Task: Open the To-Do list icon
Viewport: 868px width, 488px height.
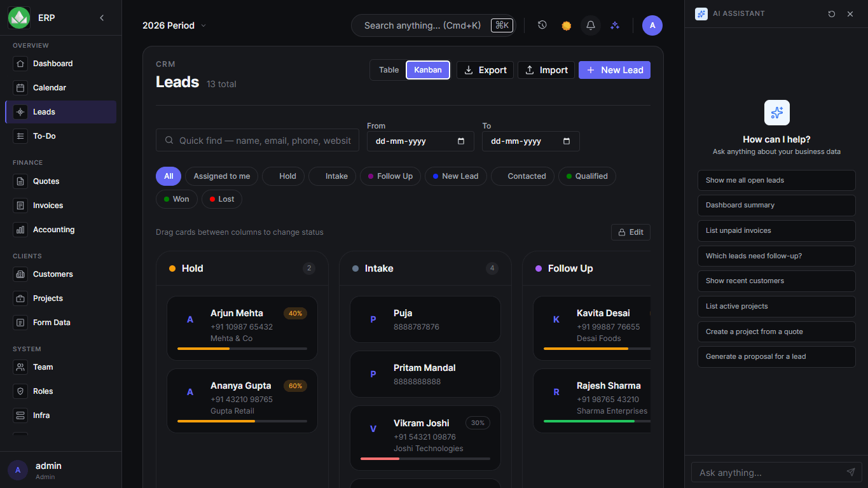Action: pyautogui.click(x=20, y=136)
